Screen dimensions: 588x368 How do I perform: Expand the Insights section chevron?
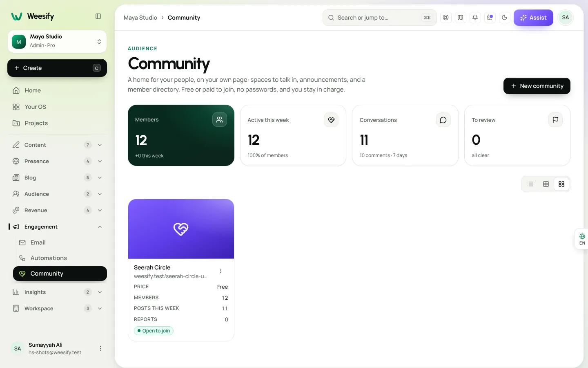(x=100, y=292)
